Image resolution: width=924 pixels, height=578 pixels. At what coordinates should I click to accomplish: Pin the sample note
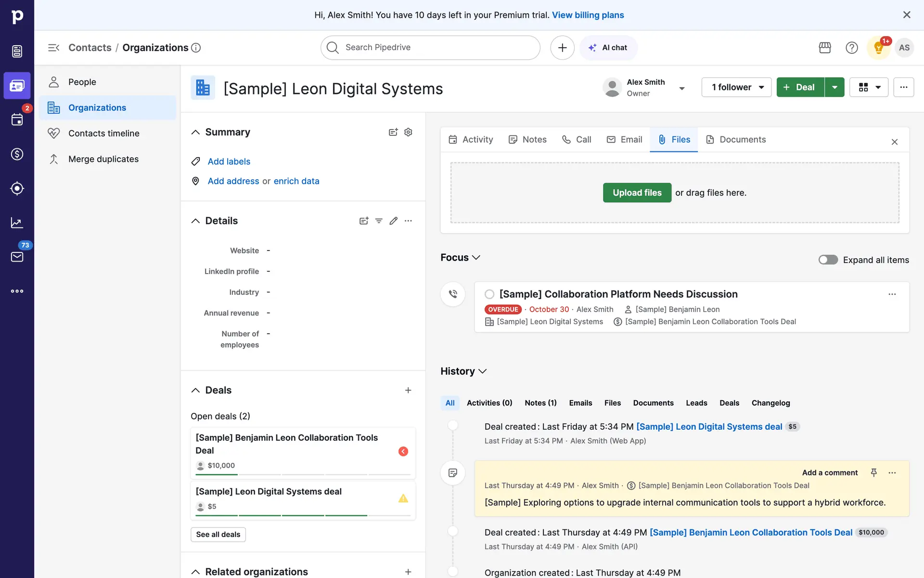click(873, 473)
